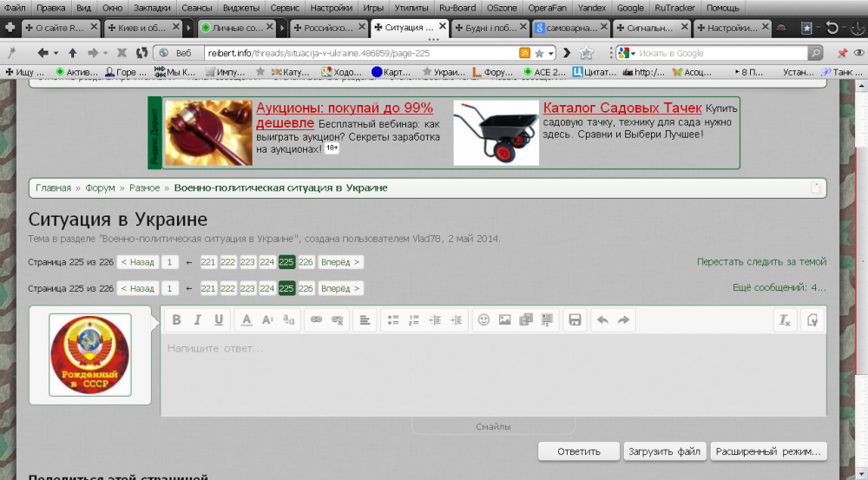The image size is (868, 480).
Task: Switch to tab Сигнальн...
Action: [650, 27]
